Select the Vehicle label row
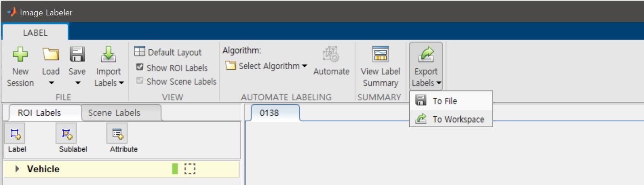 coord(121,169)
